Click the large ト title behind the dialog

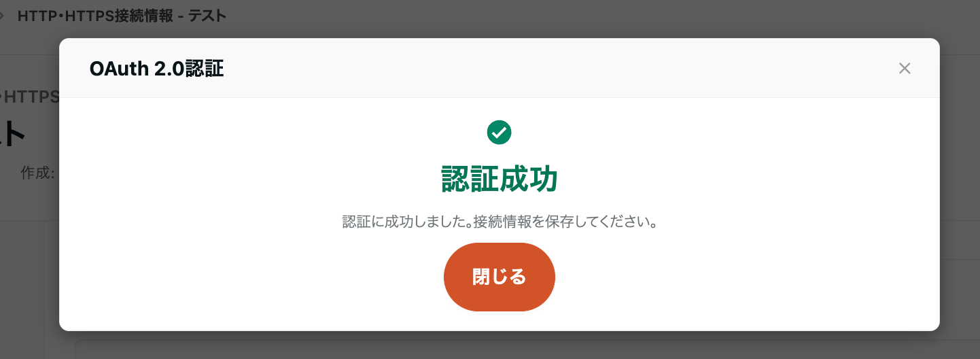coord(13,134)
